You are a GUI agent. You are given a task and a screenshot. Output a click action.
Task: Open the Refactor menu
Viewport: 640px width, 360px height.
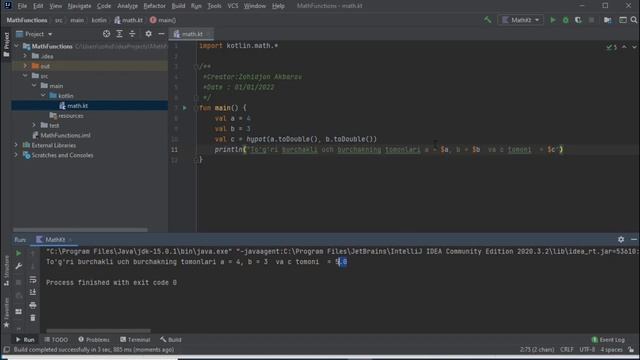(155, 6)
